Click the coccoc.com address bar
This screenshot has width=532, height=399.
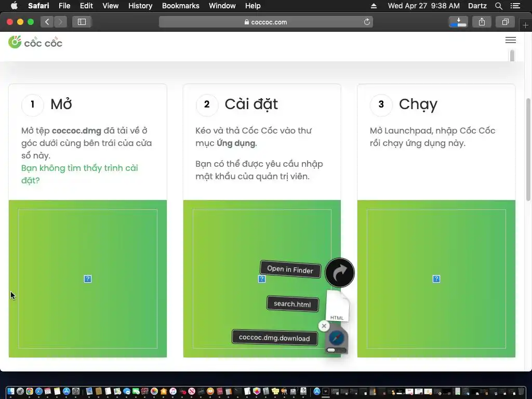point(265,22)
